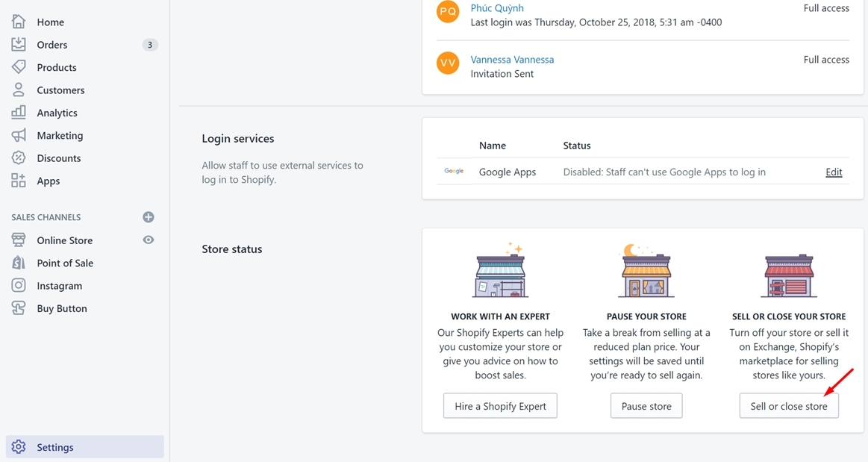Open Vannessa Vannessa staff account
868x462 pixels.
coord(512,60)
